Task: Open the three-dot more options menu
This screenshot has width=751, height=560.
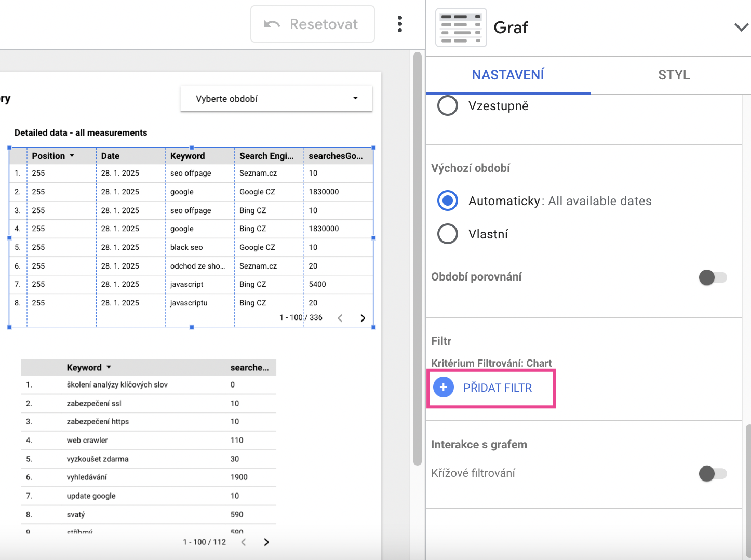Action: 399,24
